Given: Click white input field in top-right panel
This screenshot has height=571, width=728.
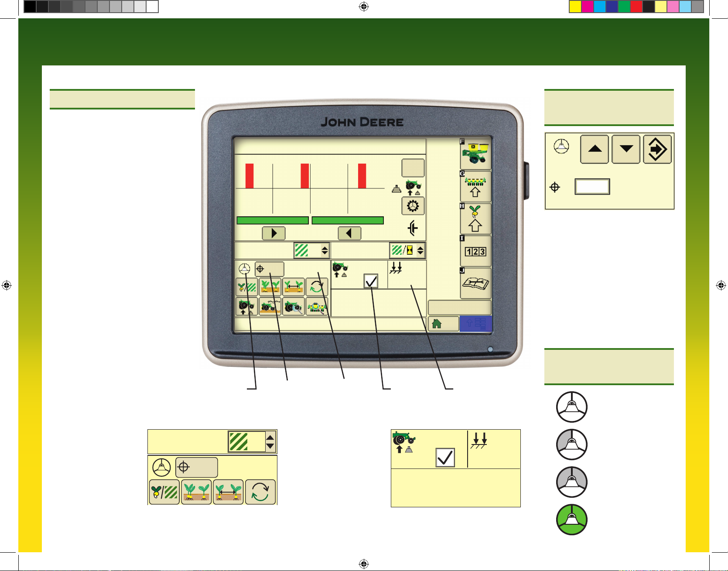Looking at the screenshot, I should pyautogui.click(x=592, y=187).
